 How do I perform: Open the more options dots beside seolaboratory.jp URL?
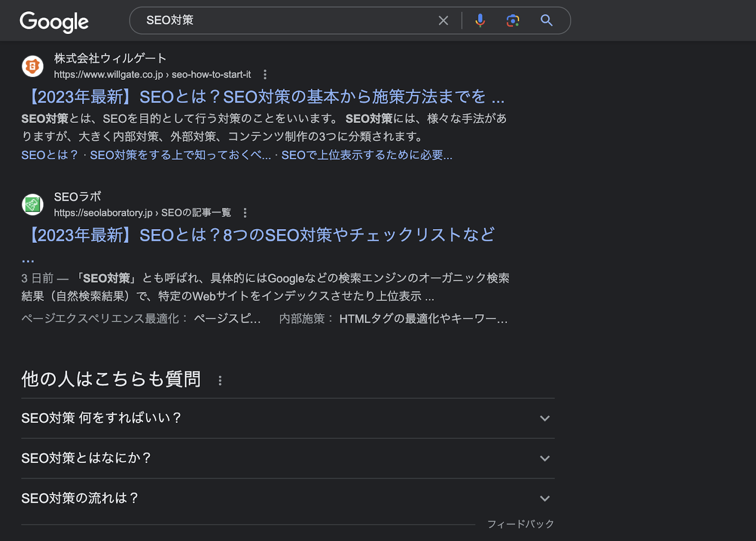click(245, 213)
